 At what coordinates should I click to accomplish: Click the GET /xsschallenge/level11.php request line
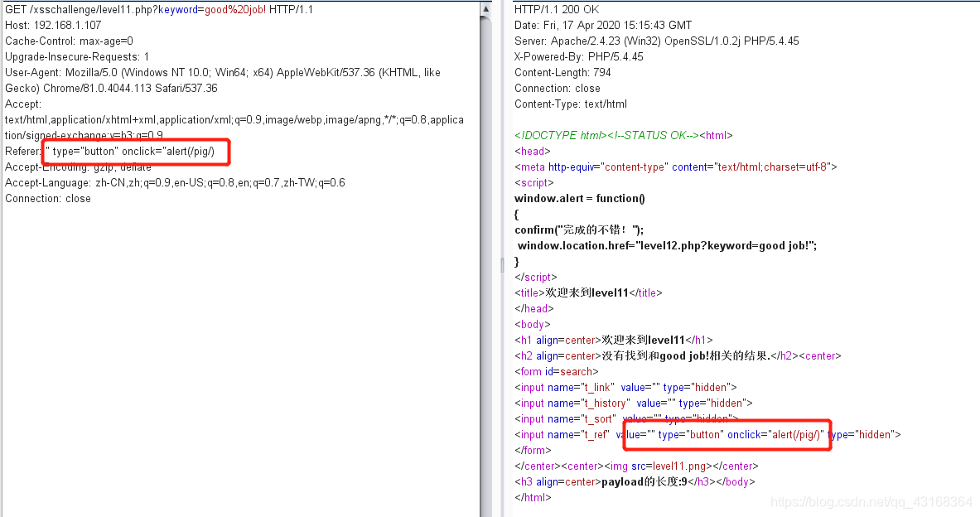point(159,10)
